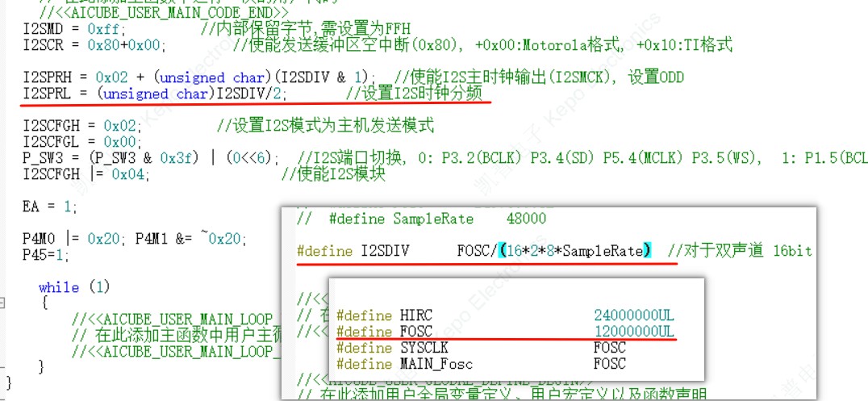868x401 pixels.
Task: Click the I2SCFGH = 0x02 line
Action: pos(82,126)
